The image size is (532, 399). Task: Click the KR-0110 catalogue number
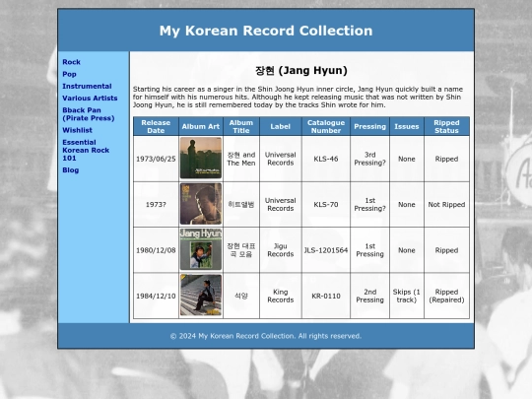click(326, 296)
